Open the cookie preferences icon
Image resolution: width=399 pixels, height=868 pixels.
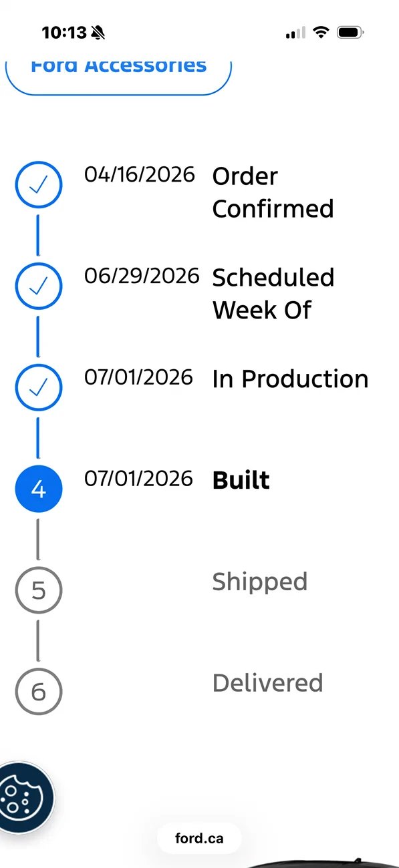25,797
